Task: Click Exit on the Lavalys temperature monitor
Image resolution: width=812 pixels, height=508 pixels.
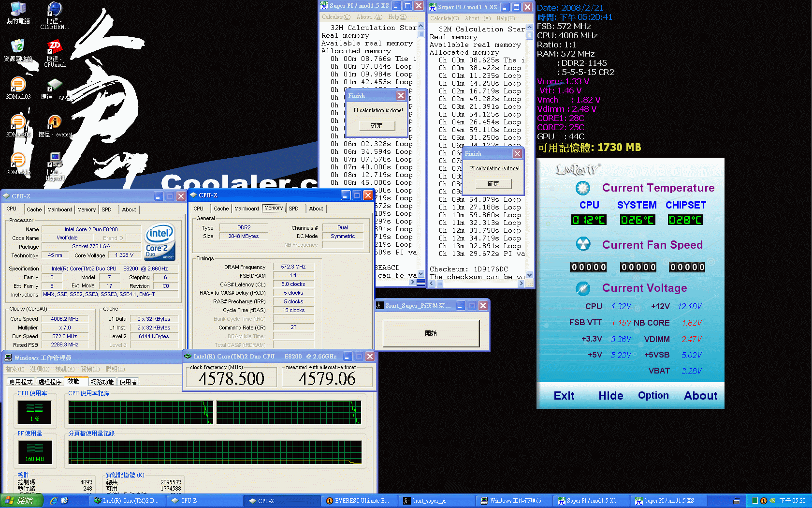Action: tap(564, 395)
